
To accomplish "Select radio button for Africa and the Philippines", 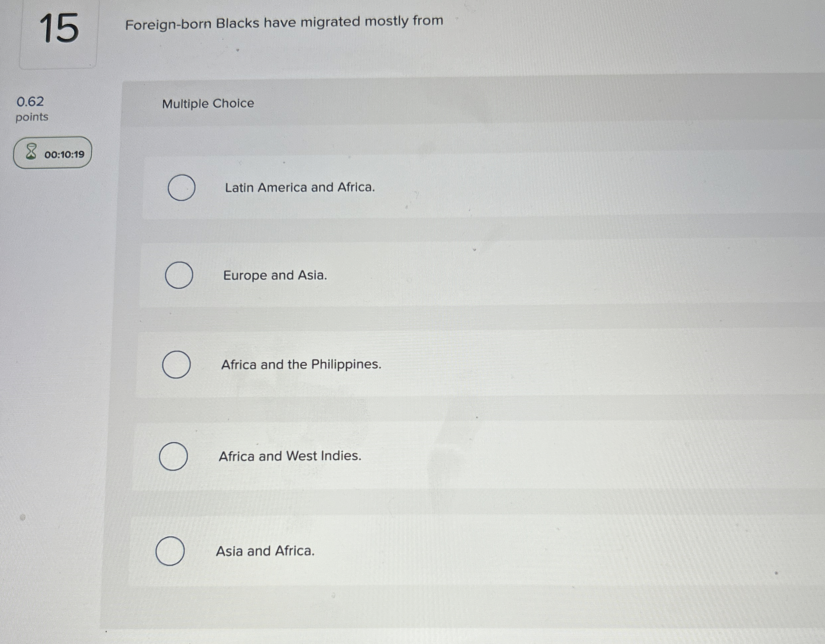I will [x=176, y=365].
